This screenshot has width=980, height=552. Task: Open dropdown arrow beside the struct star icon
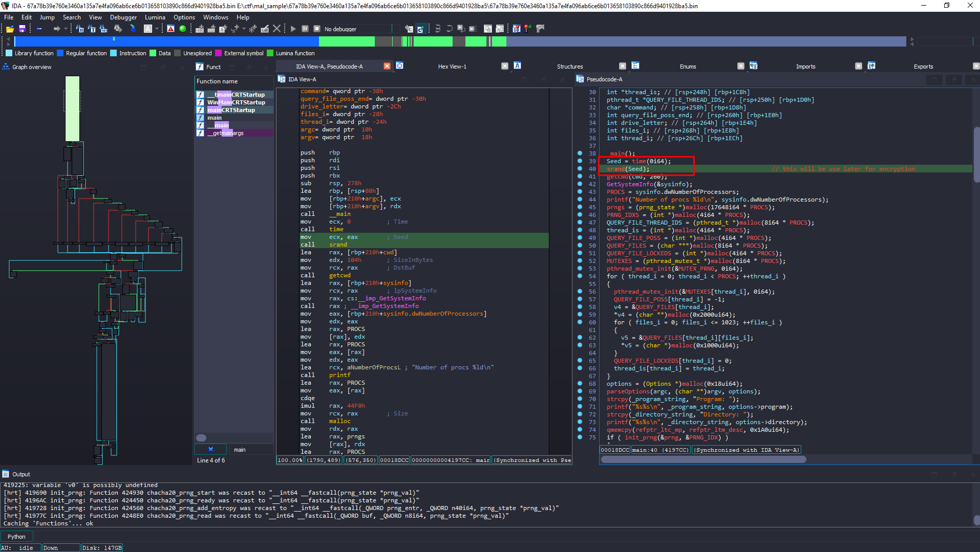coord(244,29)
